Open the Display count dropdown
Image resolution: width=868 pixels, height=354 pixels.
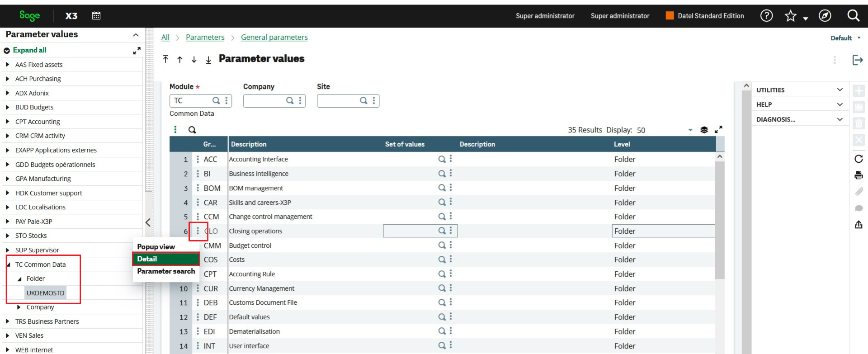pos(690,130)
